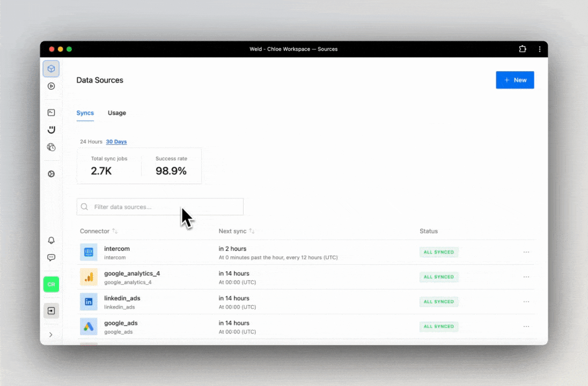
Task: Open the globe with clock sidebar icon
Action: pos(51,147)
